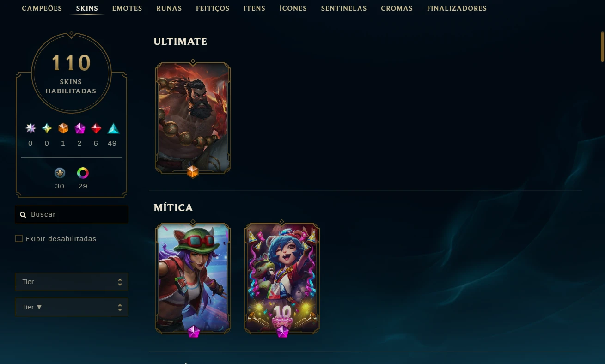The width and height of the screenshot is (605, 364).
Task: Click the Transcendent tier star icon
Action: coord(31,128)
